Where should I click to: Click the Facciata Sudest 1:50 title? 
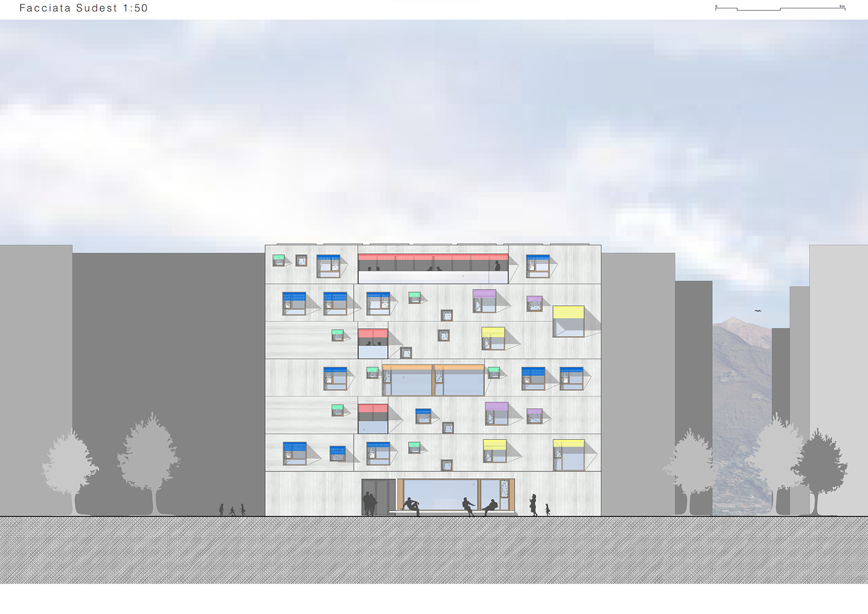tap(84, 8)
